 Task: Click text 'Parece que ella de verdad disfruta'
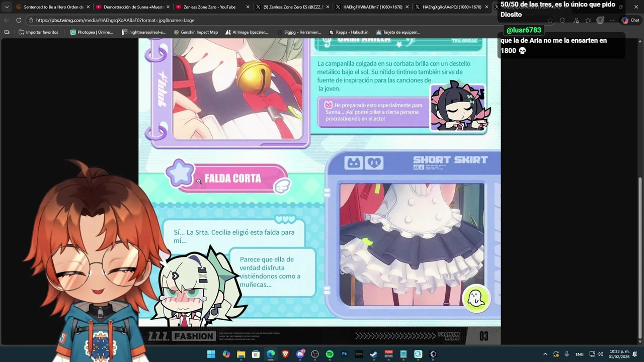270,272
